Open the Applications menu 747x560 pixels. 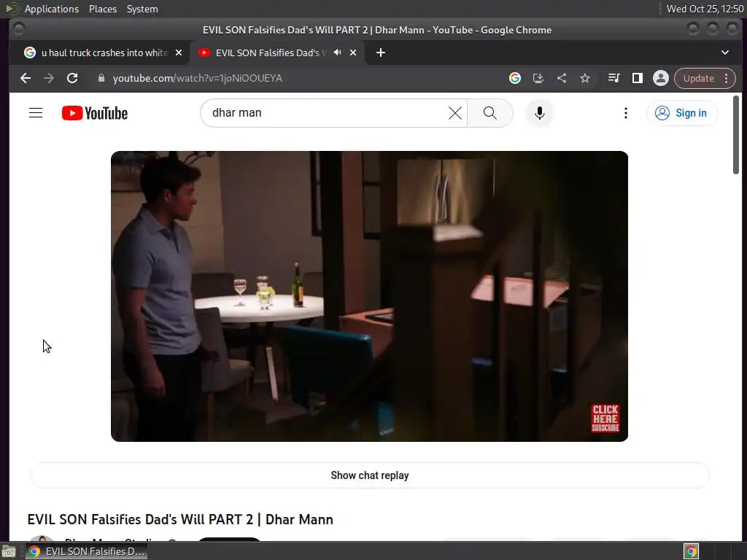52,9
